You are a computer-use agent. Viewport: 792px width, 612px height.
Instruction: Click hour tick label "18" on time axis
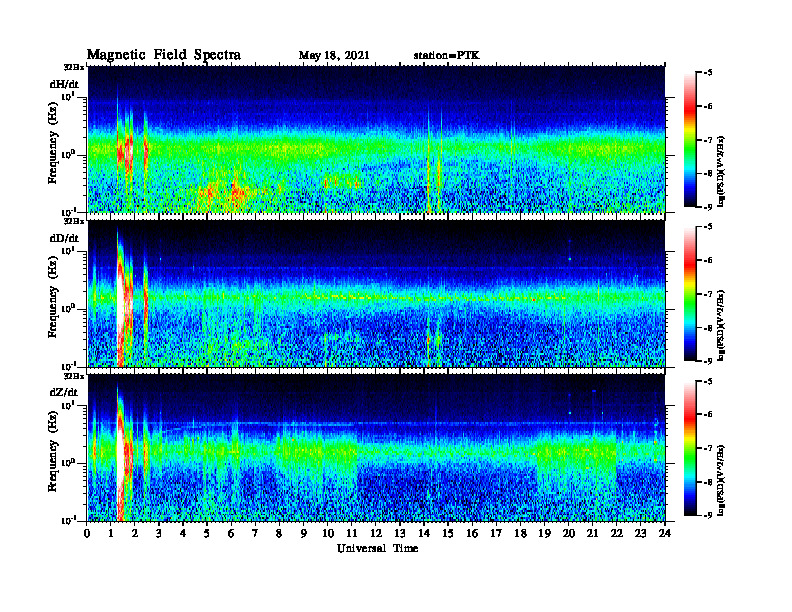pyautogui.click(x=520, y=534)
